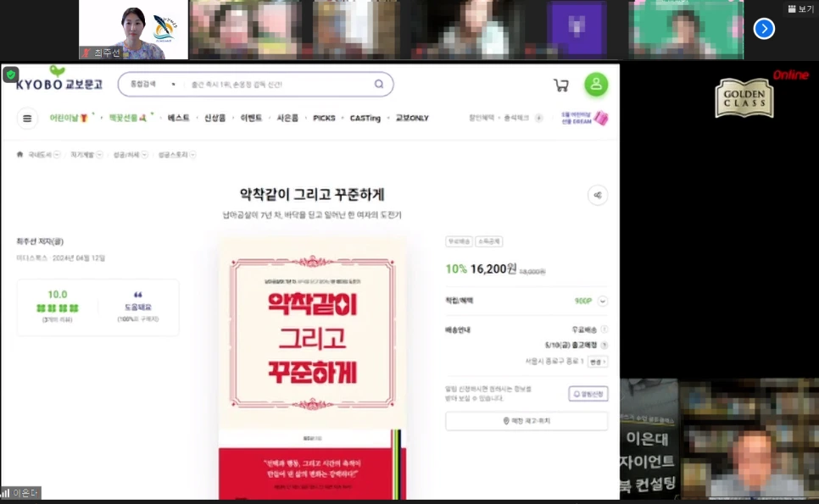The height and width of the screenshot is (504, 819).
Task: Expand the 자기계발 breadcrumb dropdown
Action: 99,154
